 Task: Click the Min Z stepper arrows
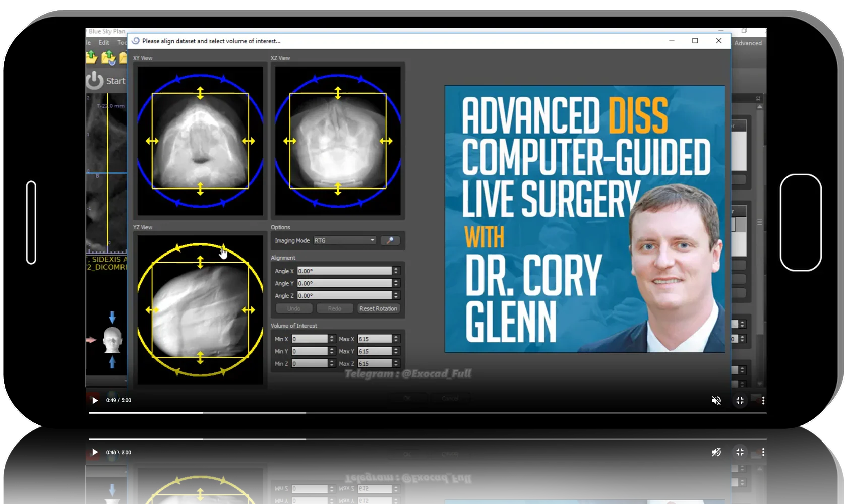332,363
